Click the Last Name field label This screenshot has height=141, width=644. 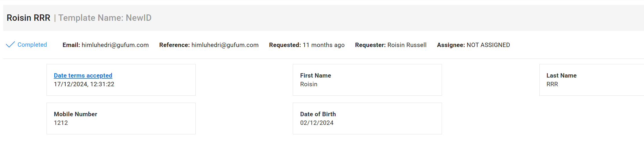pyautogui.click(x=561, y=76)
